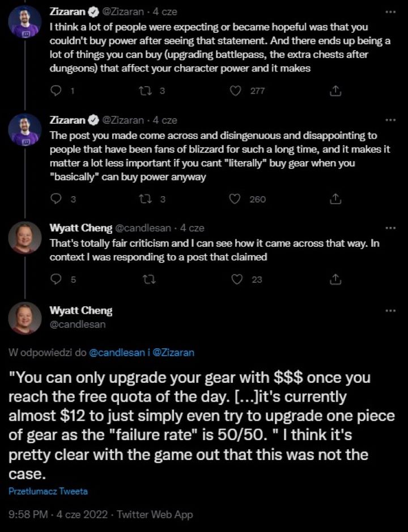The image size is (408, 532).
Task: Click Przetłumacz Tweeta translate link
Action: coord(48,491)
